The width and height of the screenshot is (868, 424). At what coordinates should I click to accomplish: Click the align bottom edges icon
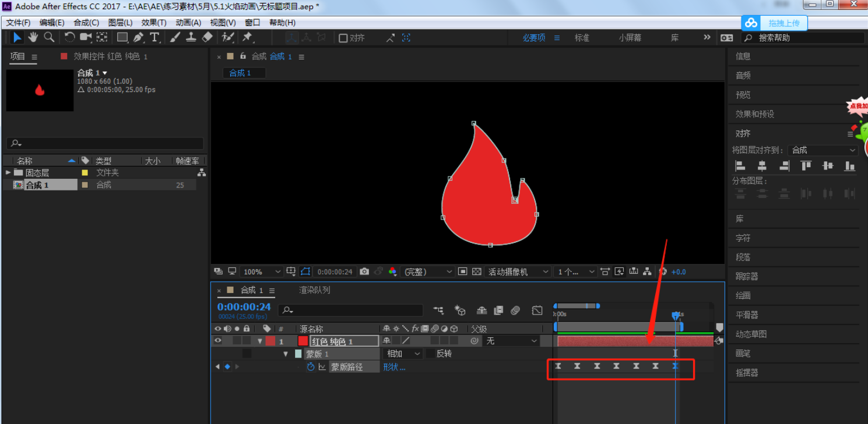point(850,166)
